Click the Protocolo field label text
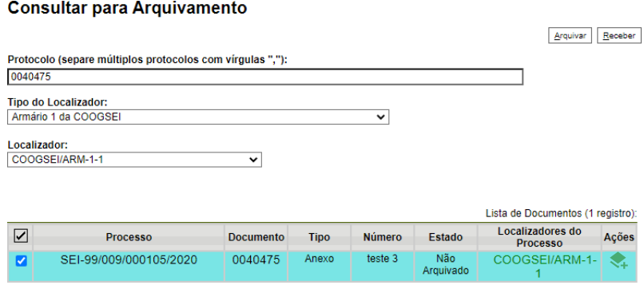644x289 pixels. 148,60
